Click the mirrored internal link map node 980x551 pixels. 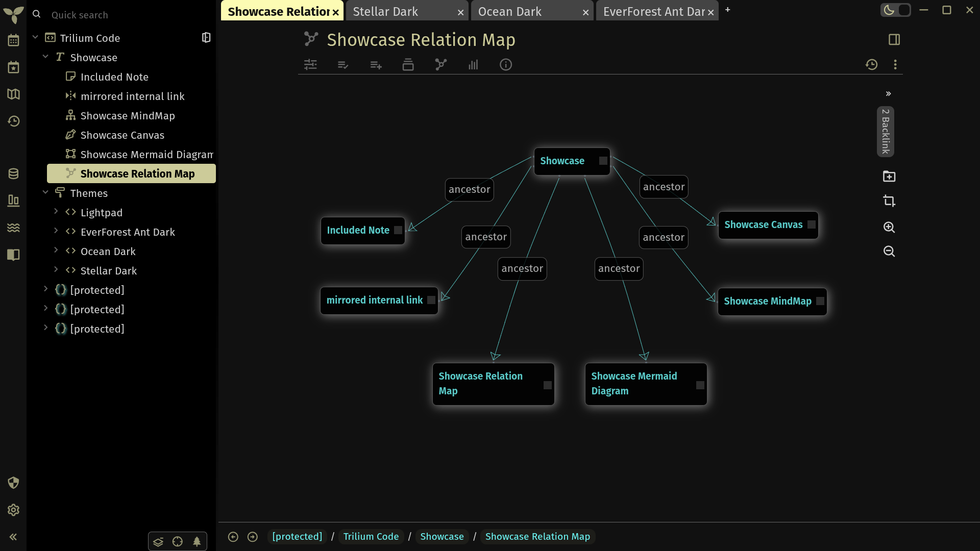point(379,300)
